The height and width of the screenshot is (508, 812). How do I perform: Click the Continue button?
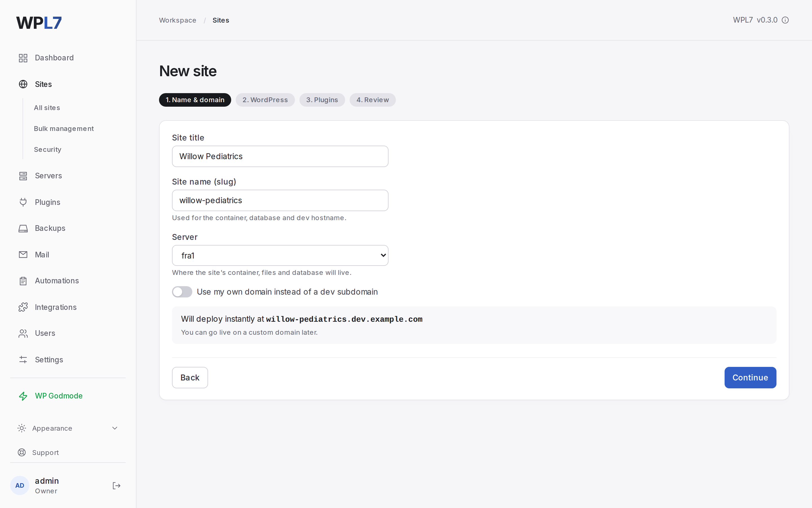pos(750,378)
